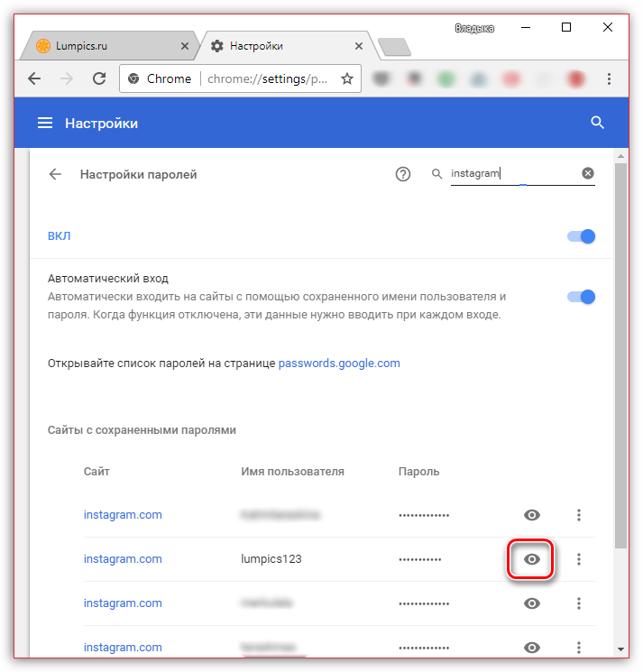Click the Сайты с сохраненными паролями heading
The height and width of the screenshot is (672, 643).
pyautogui.click(x=142, y=430)
